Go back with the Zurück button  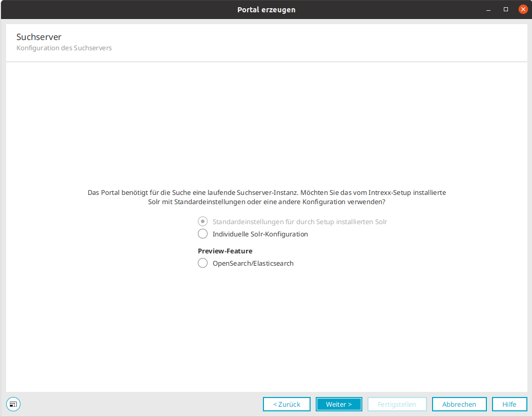[x=287, y=404]
